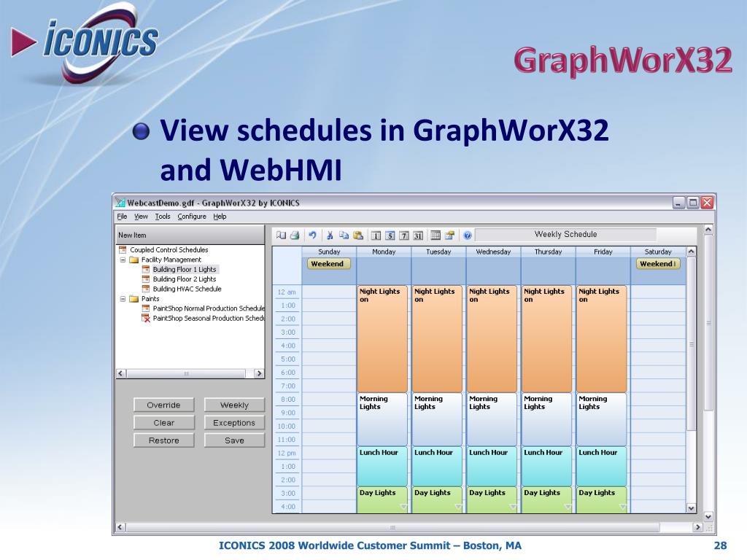747x560 pixels.
Task: Click the print preview book icon
Action: pos(281,236)
